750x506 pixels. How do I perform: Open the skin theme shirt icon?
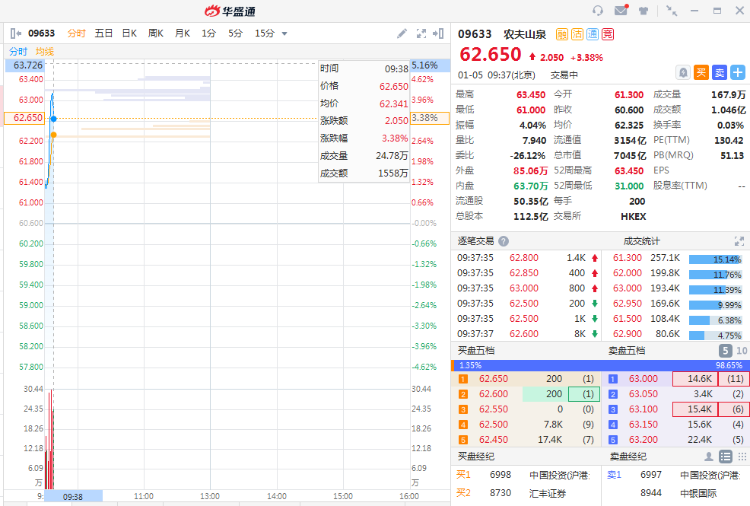pyautogui.click(x=645, y=10)
